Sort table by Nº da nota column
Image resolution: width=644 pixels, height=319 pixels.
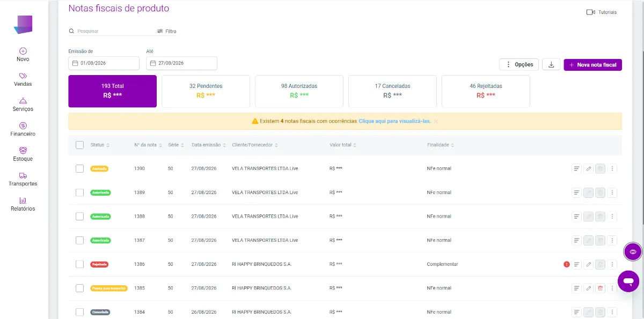(x=148, y=145)
